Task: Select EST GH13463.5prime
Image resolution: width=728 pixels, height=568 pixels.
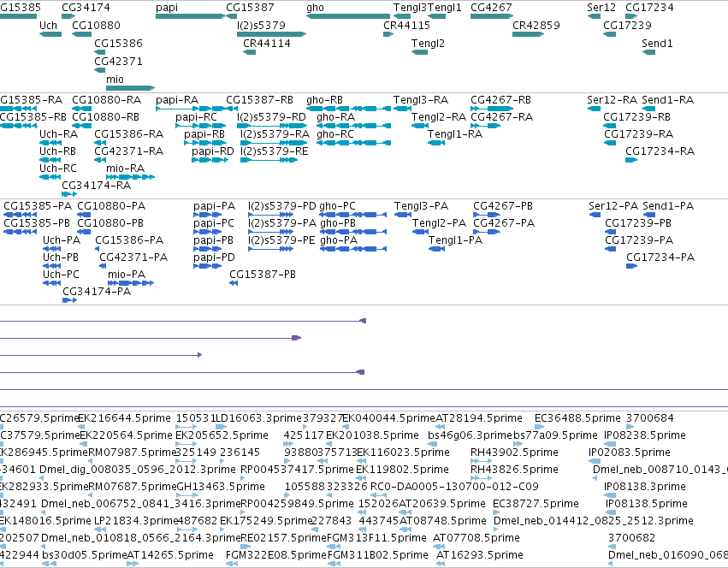Action: coord(221,487)
